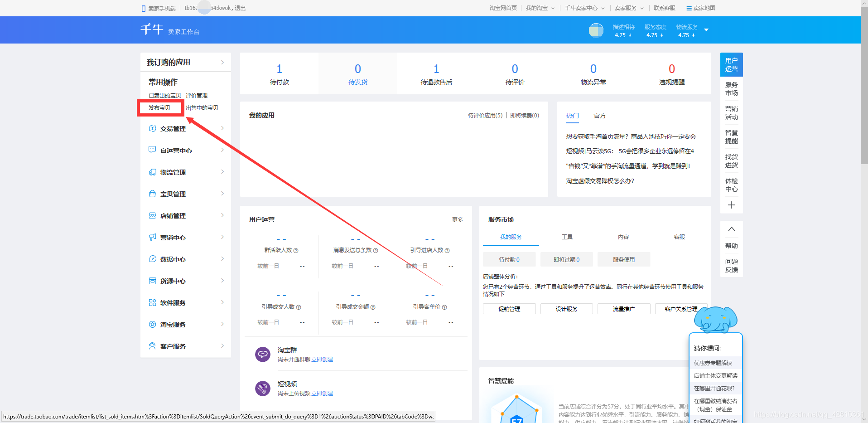
Task: Click the 交易管理 sidebar icon
Action: [x=153, y=129]
